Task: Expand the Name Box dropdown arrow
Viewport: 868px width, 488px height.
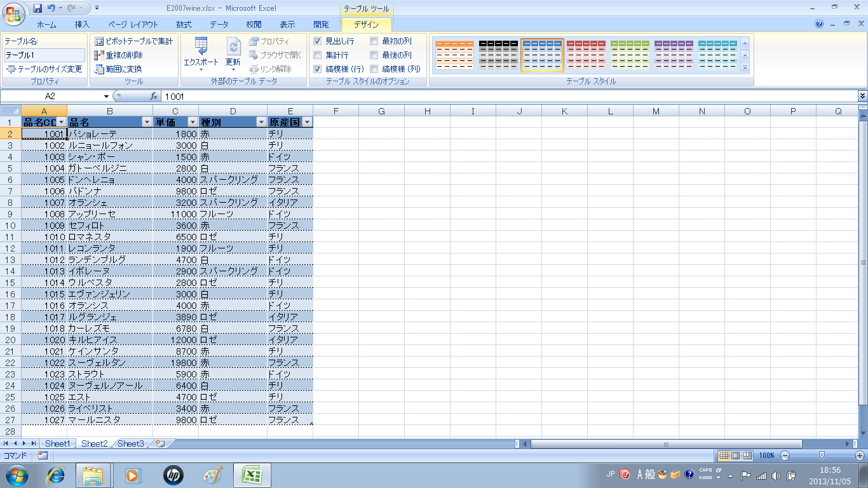Action: pos(106,96)
